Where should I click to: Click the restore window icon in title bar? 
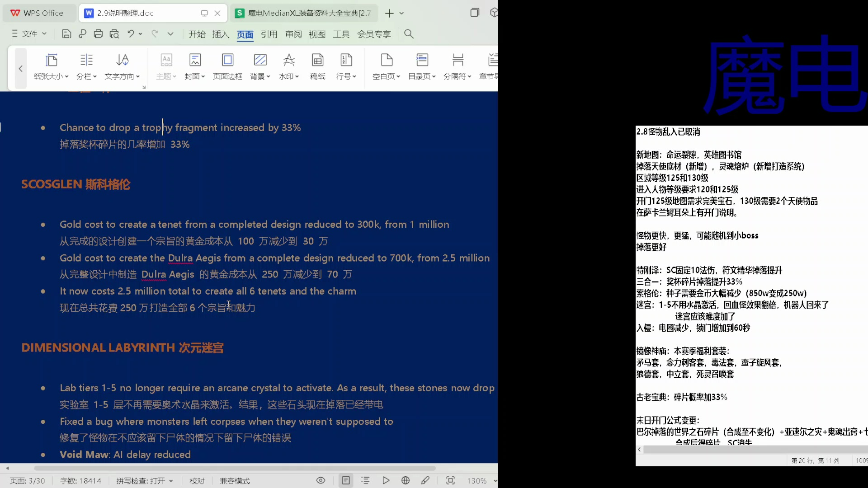point(475,13)
